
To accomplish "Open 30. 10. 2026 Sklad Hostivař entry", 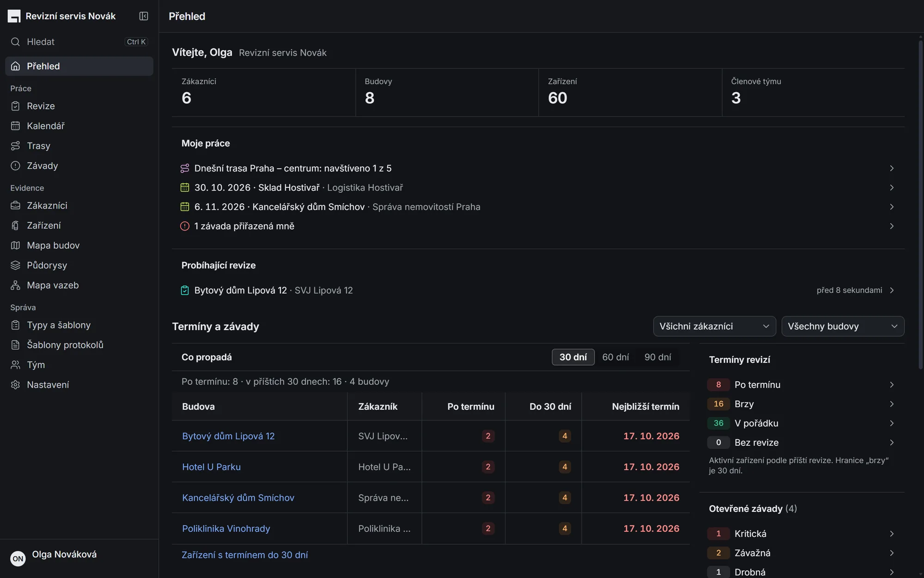I will [x=538, y=188].
